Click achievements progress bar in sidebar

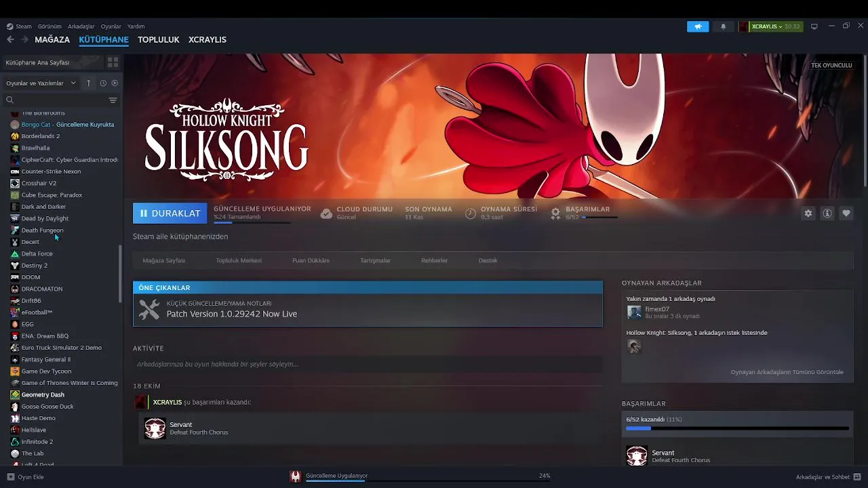pyautogui.click(x=737, y=428)
